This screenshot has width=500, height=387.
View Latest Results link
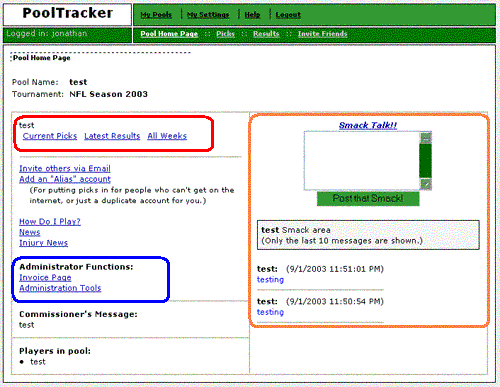point(112,136)
